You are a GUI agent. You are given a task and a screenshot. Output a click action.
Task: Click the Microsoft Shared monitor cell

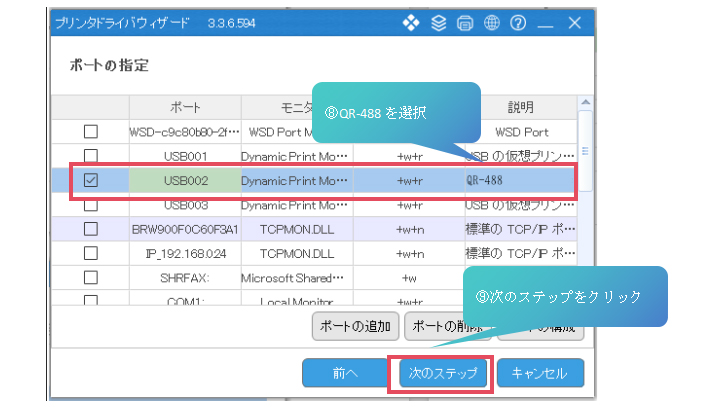(x=297, y=278)
